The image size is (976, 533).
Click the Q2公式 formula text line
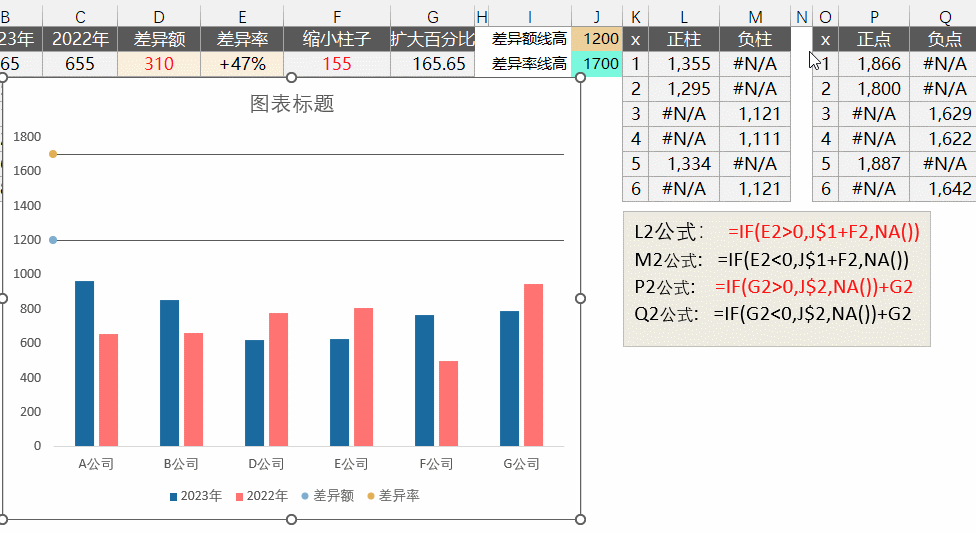pos(773,314)
